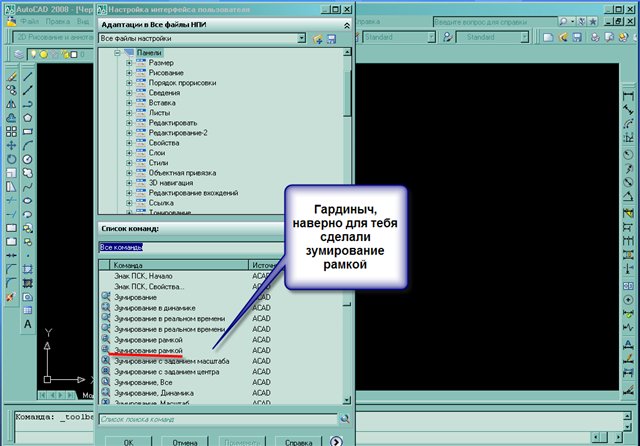This screenshot has width=640, height=446.
Task: Select the Rotate tool in modify toolbar
Action: point(10,158)
